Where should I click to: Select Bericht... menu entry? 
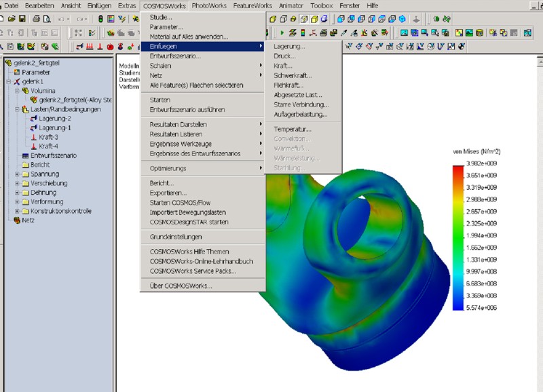point(203,183)
